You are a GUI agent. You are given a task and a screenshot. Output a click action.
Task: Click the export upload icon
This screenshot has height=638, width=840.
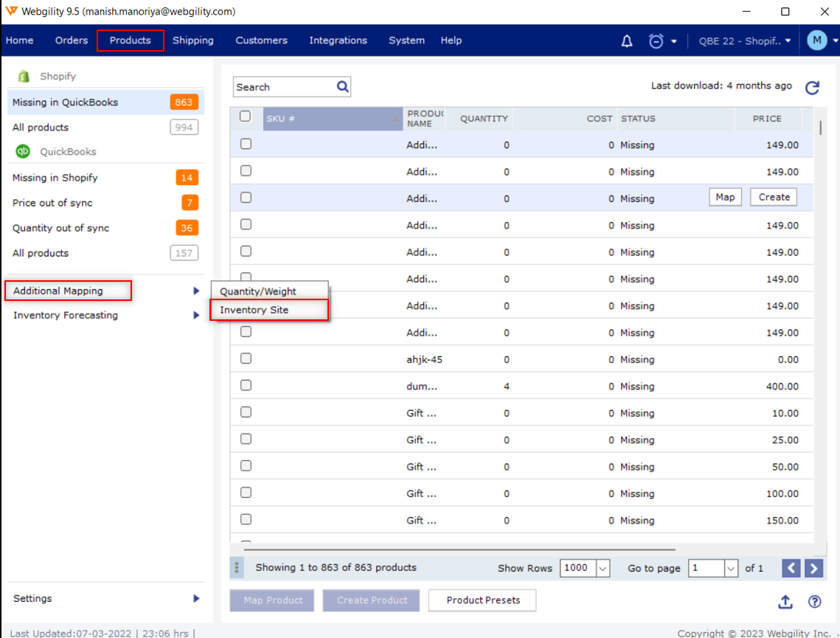(x=785, y=602)
